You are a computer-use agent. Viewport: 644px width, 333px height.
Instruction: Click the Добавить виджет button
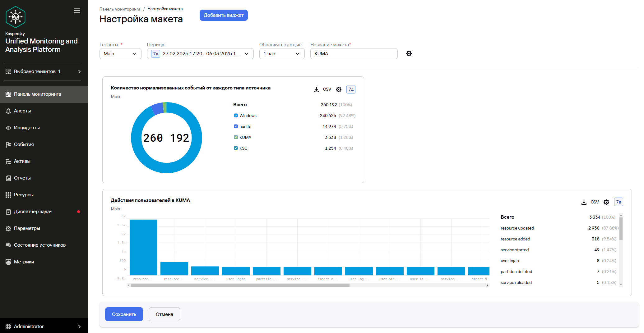[224, 15]
